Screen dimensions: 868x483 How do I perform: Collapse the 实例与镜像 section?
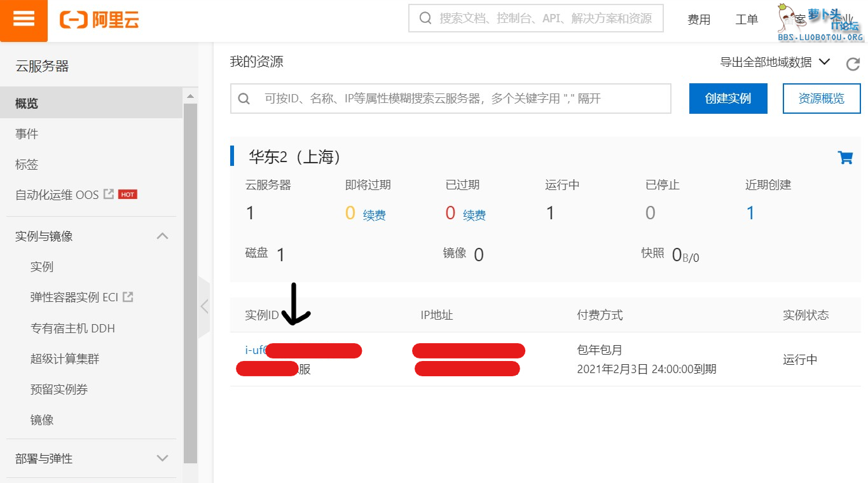(x=163, y=236)
